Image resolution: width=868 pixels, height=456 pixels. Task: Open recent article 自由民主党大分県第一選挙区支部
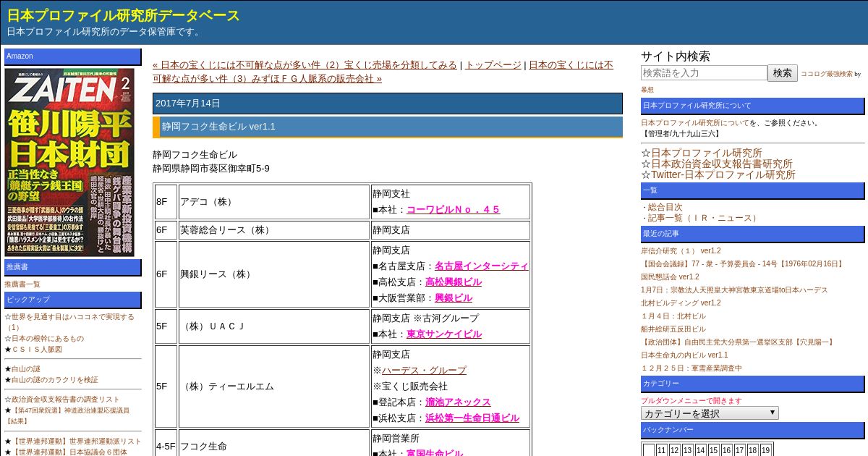tap(739, 342)
